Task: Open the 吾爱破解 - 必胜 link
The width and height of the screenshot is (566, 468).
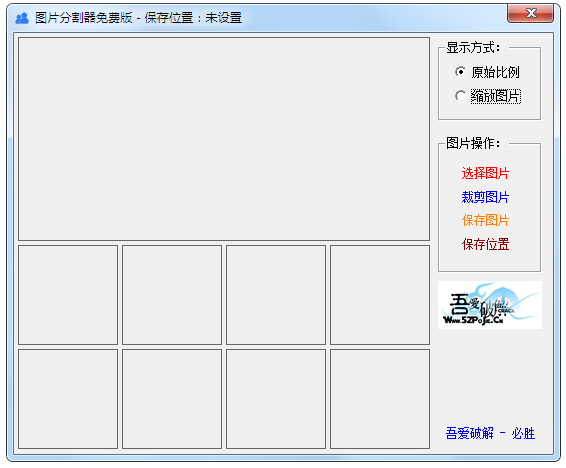Action: (490, 433)
